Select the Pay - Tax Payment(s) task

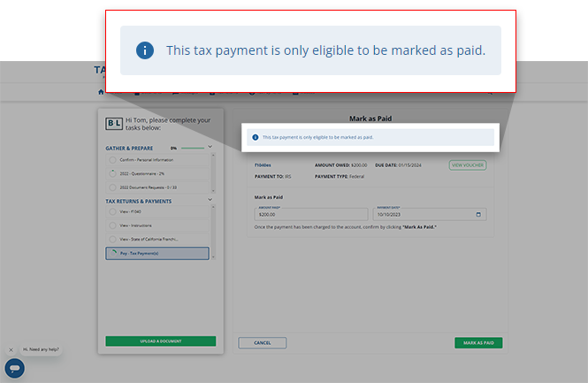157,253
